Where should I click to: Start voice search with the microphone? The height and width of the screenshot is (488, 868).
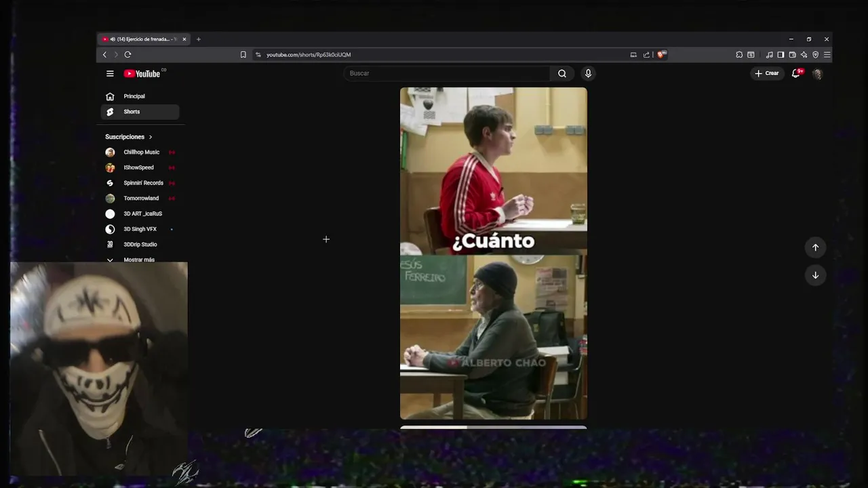[x=588, y=73]
